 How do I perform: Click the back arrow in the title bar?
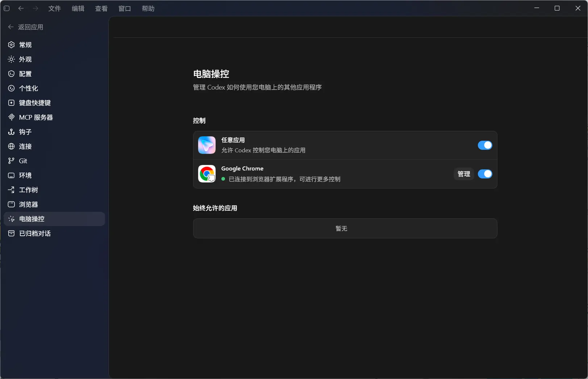pyautogui.click(x=21, y=8)
